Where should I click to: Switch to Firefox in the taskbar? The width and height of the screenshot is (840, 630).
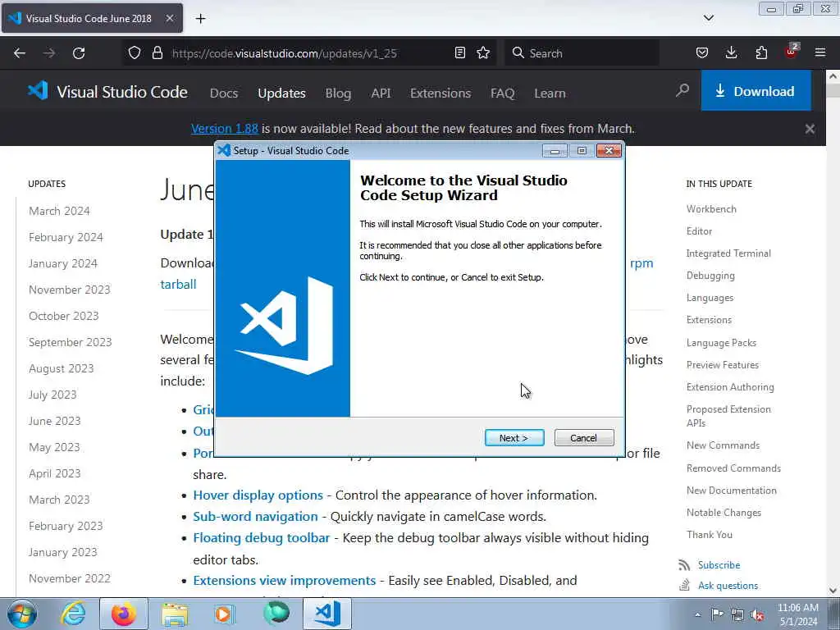click(x=124, y=614)
